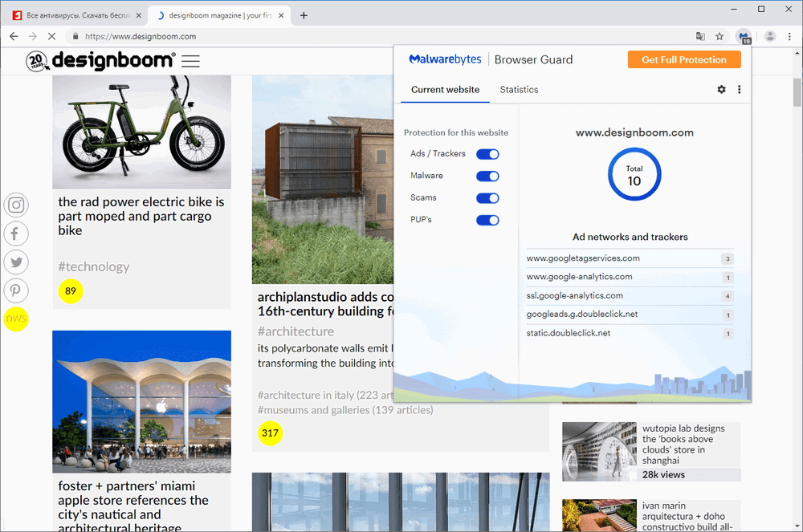Open the designboom Instagram icon

[x=16, y=205]
